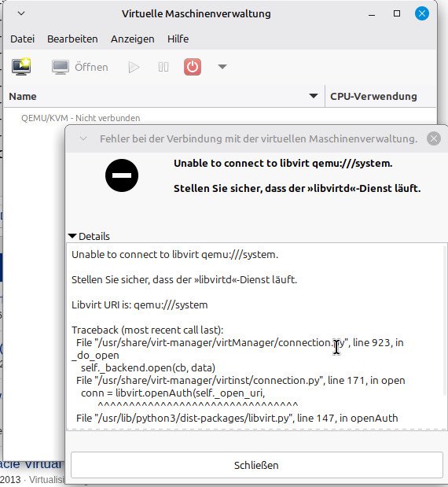Click 'self._backend.open(cb, data)' line
Image resolution: width=448 pixels, height=487 pixels.
tap(148, 367)
